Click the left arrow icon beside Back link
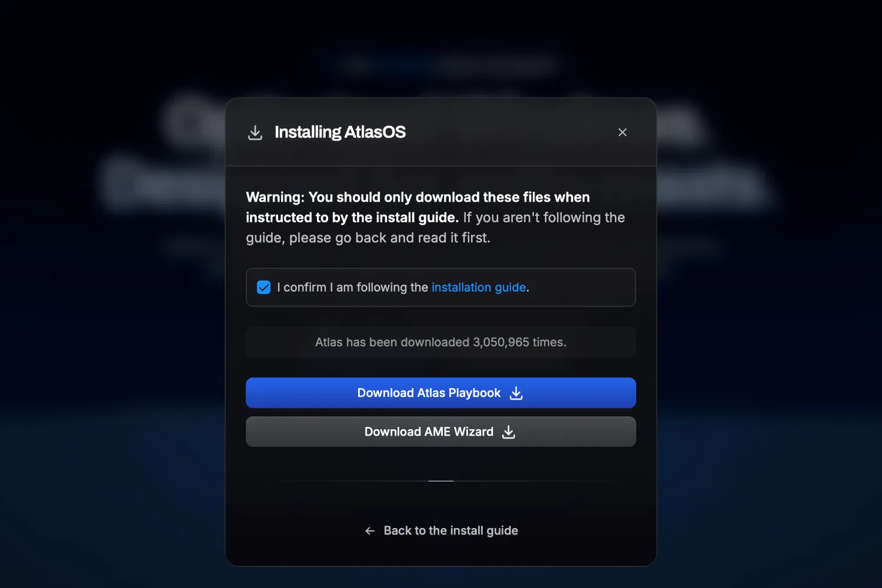 [370, 531]
